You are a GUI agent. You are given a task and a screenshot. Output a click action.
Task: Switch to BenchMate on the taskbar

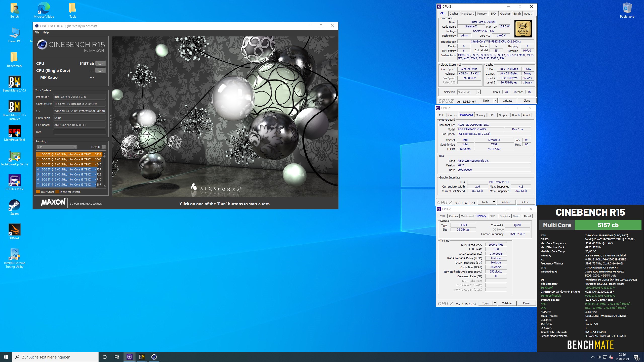(x=142, y=357)
